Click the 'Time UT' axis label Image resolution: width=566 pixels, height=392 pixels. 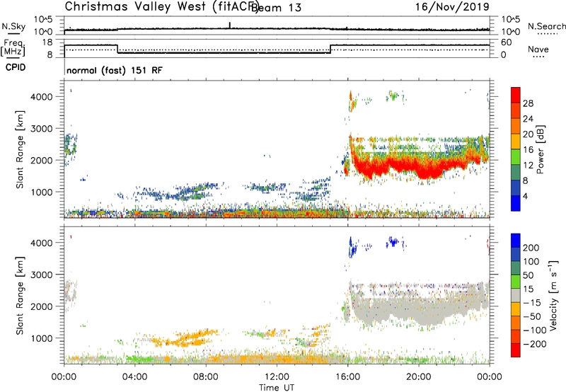pos(277,388)
